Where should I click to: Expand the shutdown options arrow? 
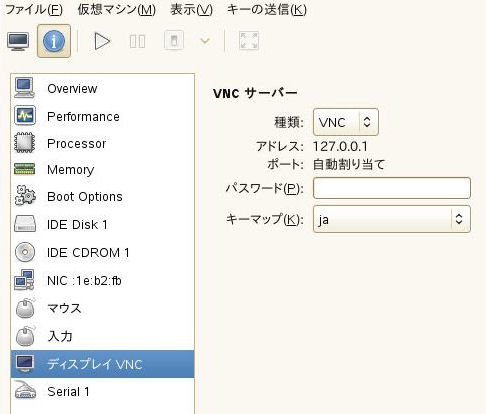click(205, 41)
